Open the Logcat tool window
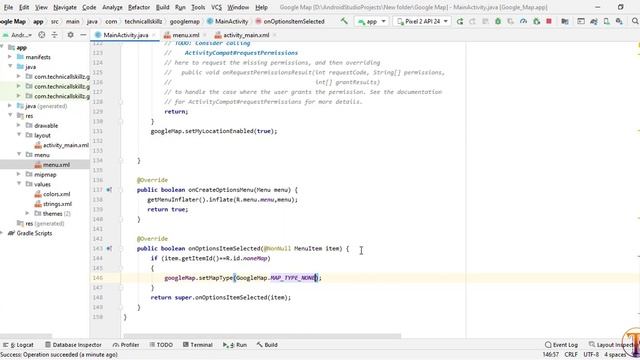Screen dimensions: 640x360 18,345
